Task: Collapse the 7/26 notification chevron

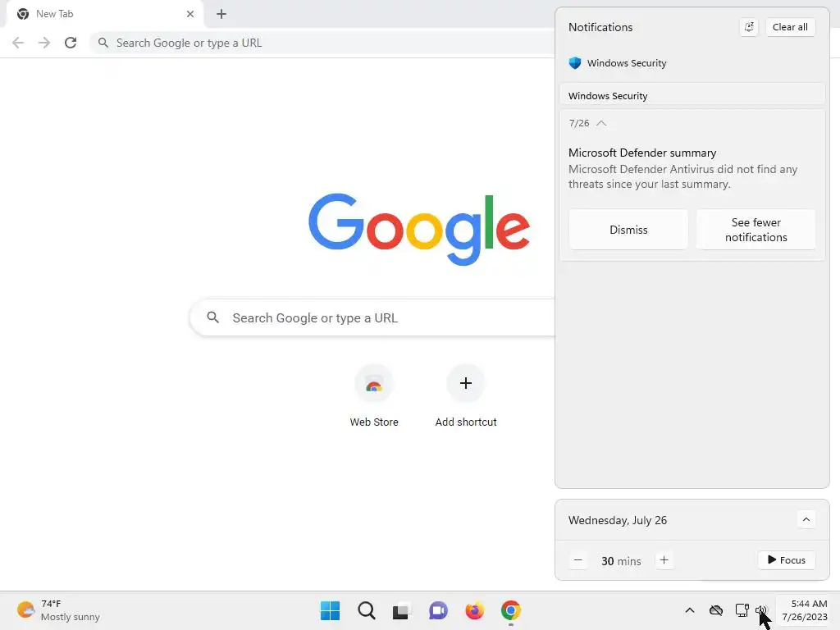Action: pyautogui.click(x=601, y=123)
